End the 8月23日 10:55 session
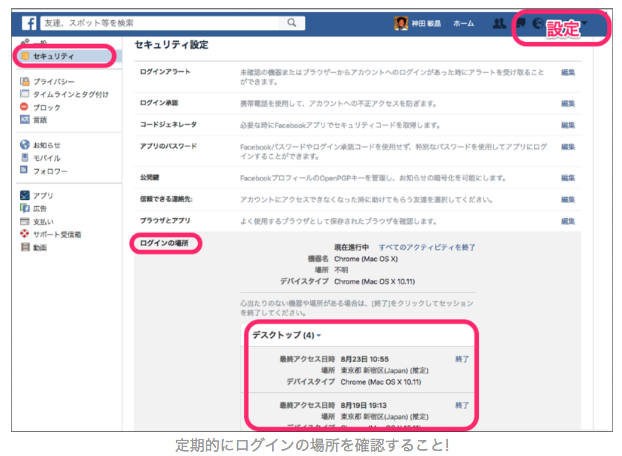Viewport: 622px width, 456px height. point(462,359)
